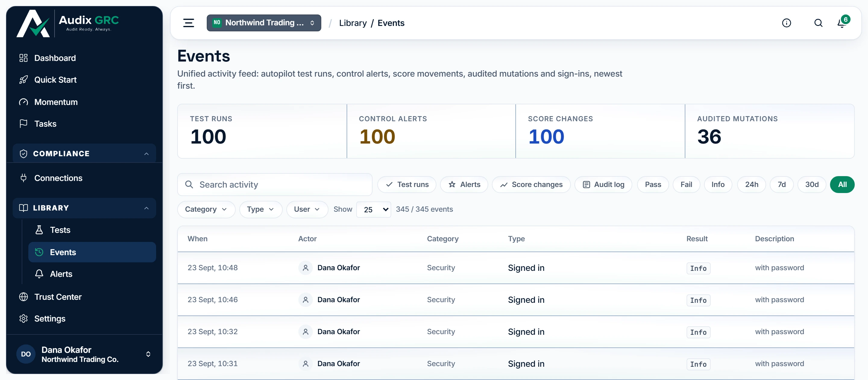Open the Northwind Trading organization switcher
Screen dimensions: 868x380
(263, 23)
